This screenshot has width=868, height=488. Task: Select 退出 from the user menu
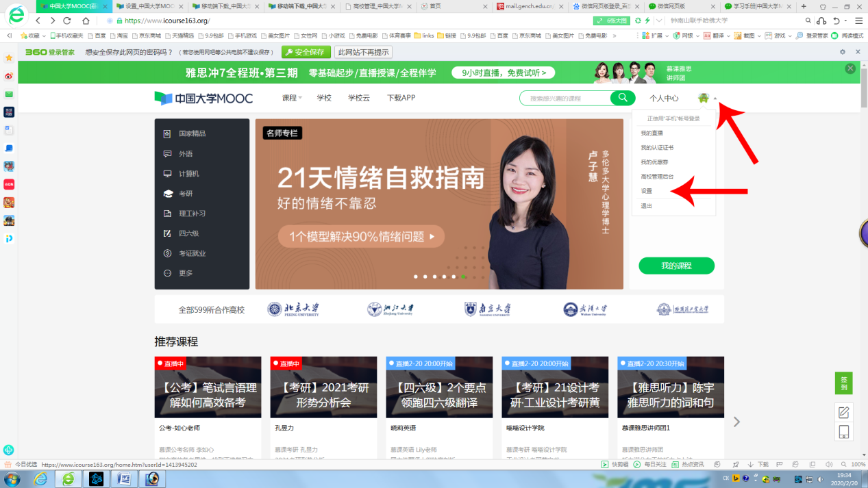click(x=647, y=206)
